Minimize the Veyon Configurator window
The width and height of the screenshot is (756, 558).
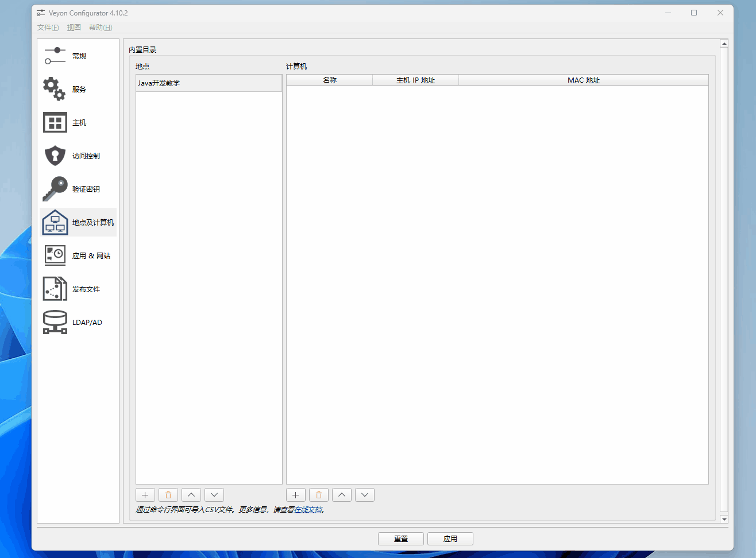(x=668, y=13)
